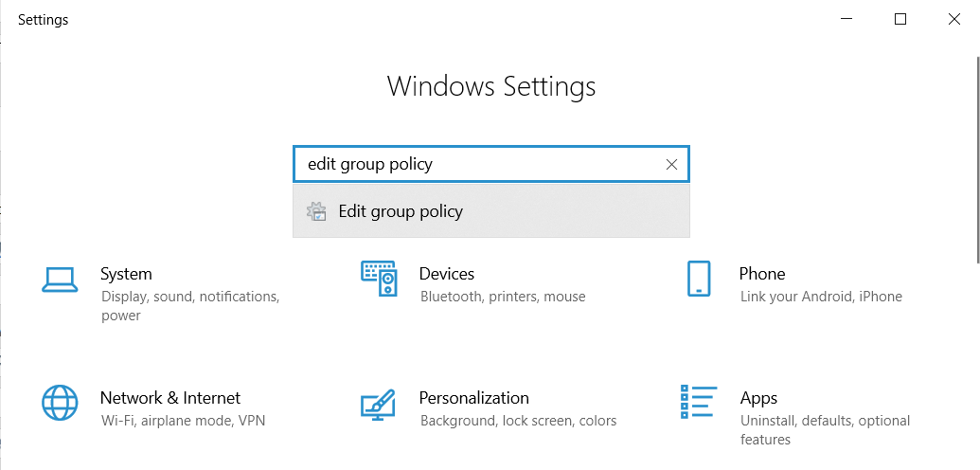Open the System laptop icon
The width and height of the screenshot is (980, 470).
click(x=60, y=280)
